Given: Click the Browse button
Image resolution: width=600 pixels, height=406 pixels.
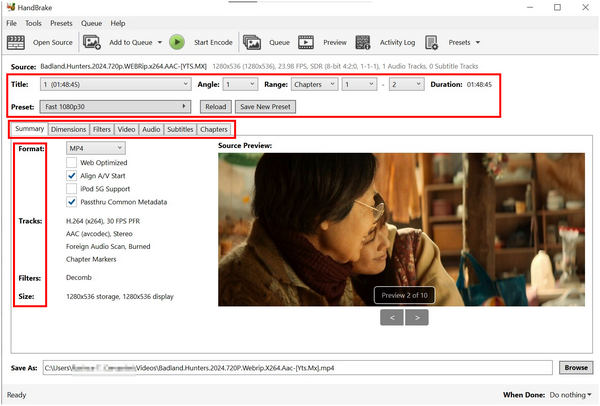Looking at the screenshot, I should [574, 368].
